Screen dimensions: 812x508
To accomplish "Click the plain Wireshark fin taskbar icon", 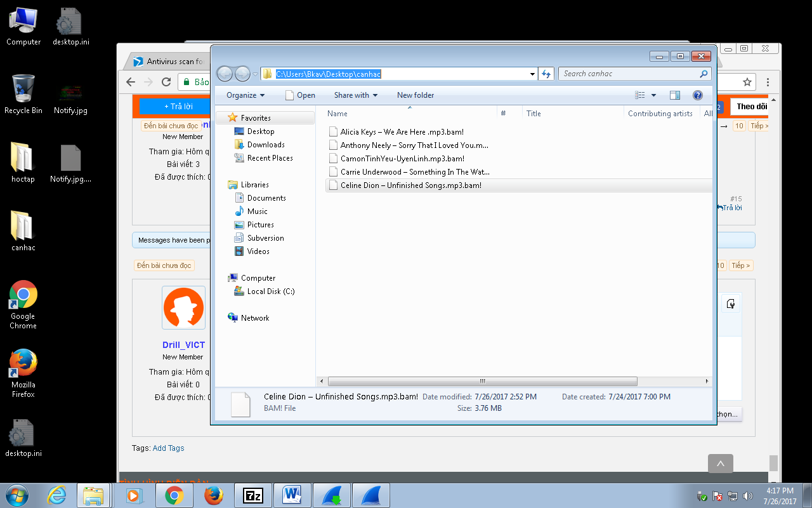I will pos(371,495).
